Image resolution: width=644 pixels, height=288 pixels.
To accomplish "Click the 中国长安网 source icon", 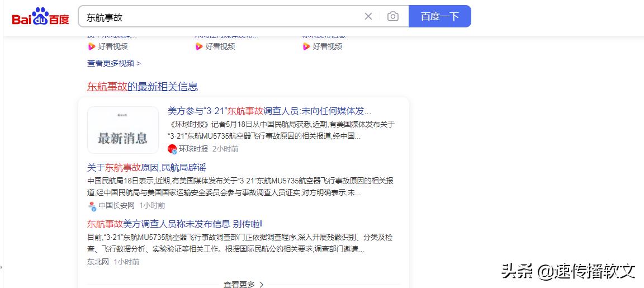I will (x=92, y=205).
